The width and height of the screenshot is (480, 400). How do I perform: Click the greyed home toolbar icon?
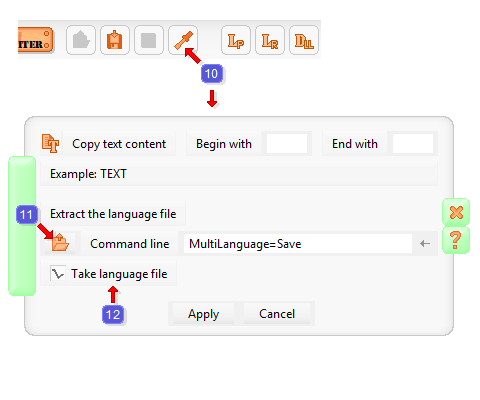point(81,40)
